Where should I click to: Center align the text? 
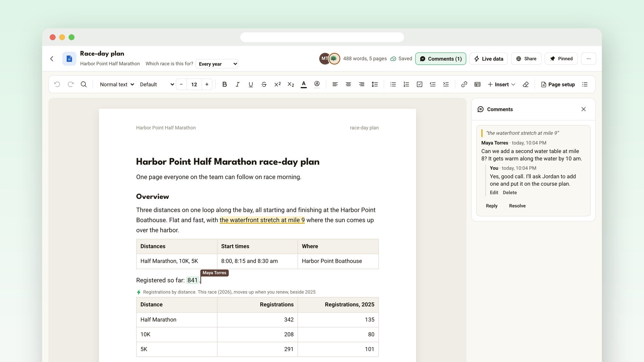point(348,84)
